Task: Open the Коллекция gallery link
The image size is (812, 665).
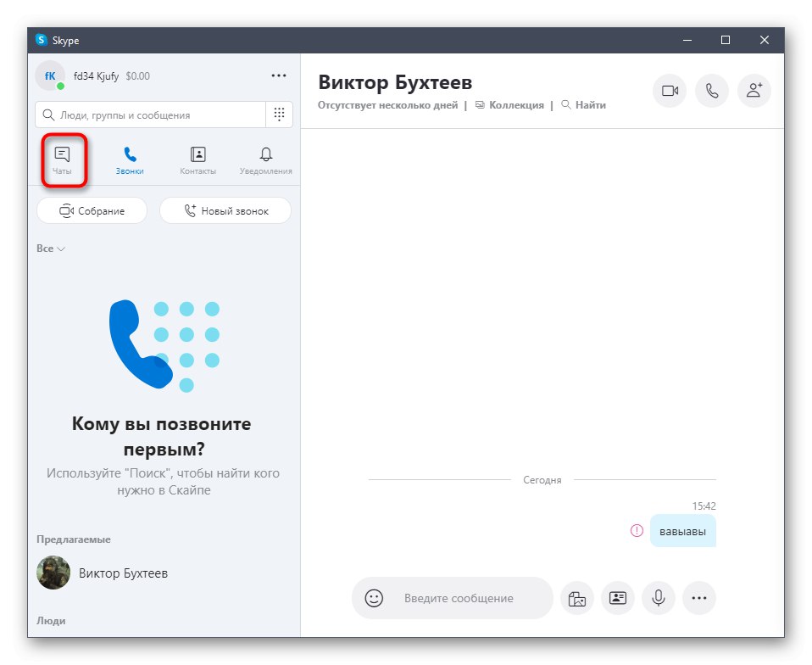Action: [x=510, y=104]
